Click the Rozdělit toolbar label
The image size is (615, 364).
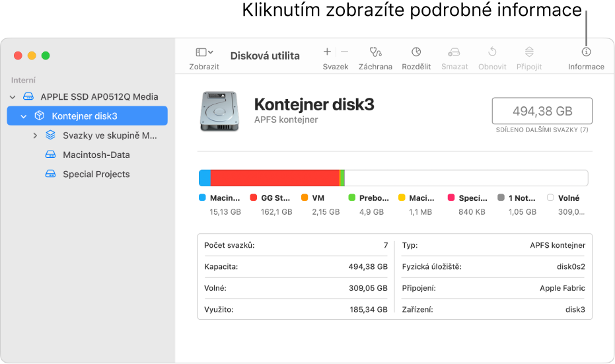tap(416, 67)
